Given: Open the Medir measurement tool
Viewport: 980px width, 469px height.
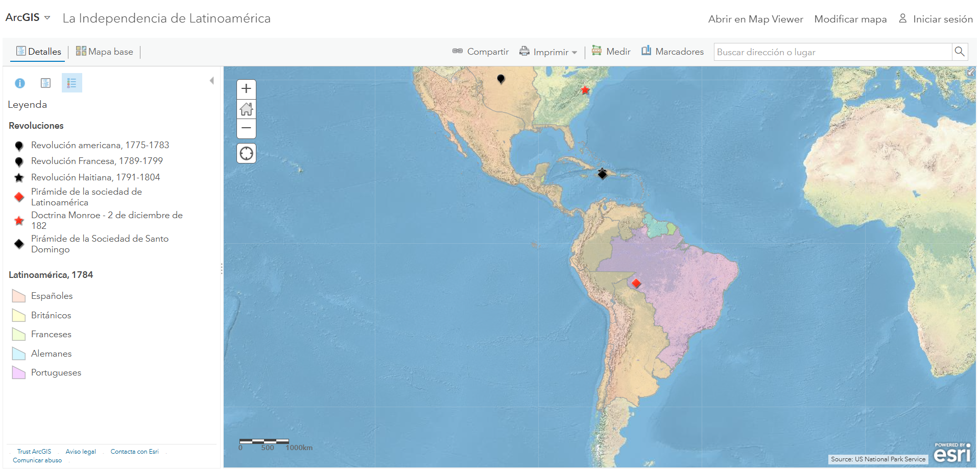Looking at the screenshot, I should coord(611,52).
